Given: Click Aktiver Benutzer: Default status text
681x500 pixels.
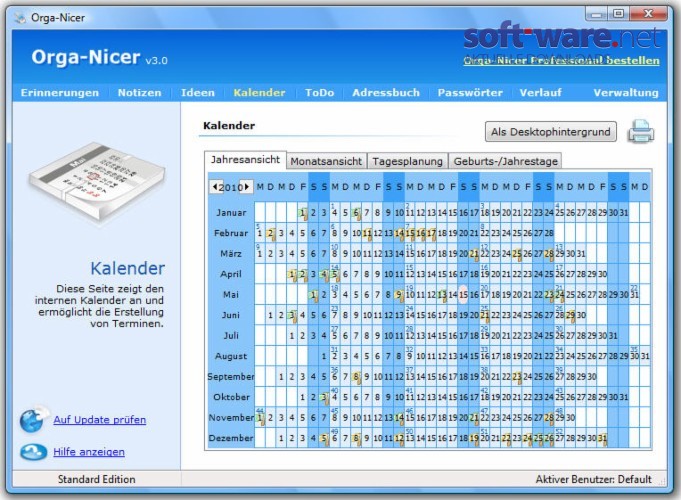Looking at the screenshot, I should [593, 479].
